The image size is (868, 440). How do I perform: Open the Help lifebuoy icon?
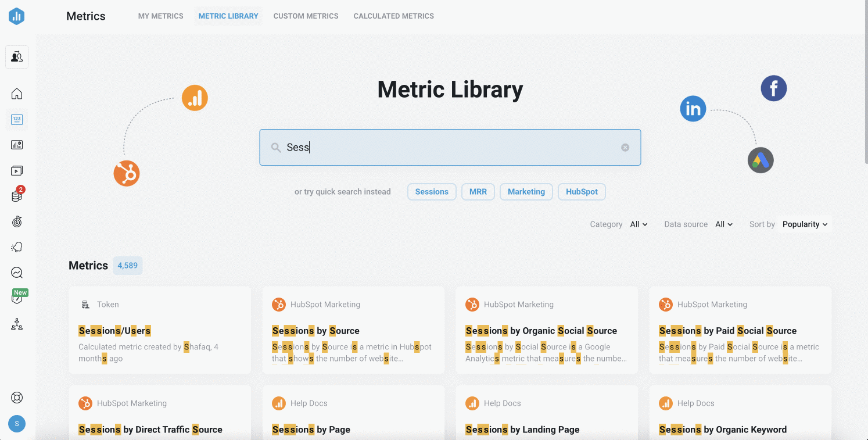click(17, 398)
